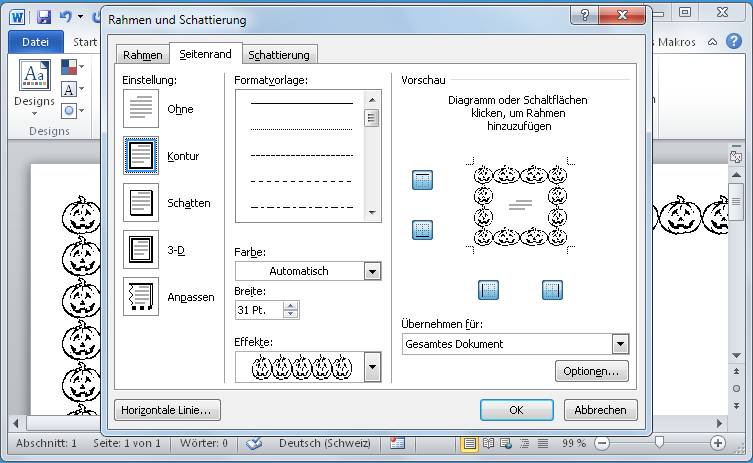
Task: Click the Word application icon in title bar
Action: [17, 17]
